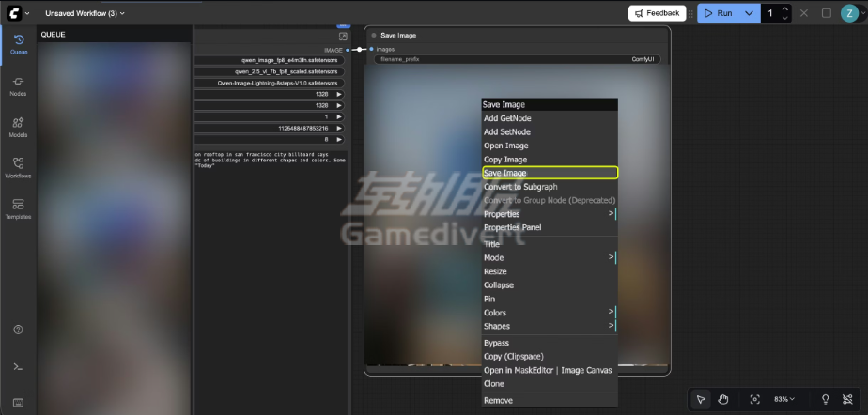Decrease batch count with down arrow
This screenshot has height=415, width=868.
(x=784, y=18)
